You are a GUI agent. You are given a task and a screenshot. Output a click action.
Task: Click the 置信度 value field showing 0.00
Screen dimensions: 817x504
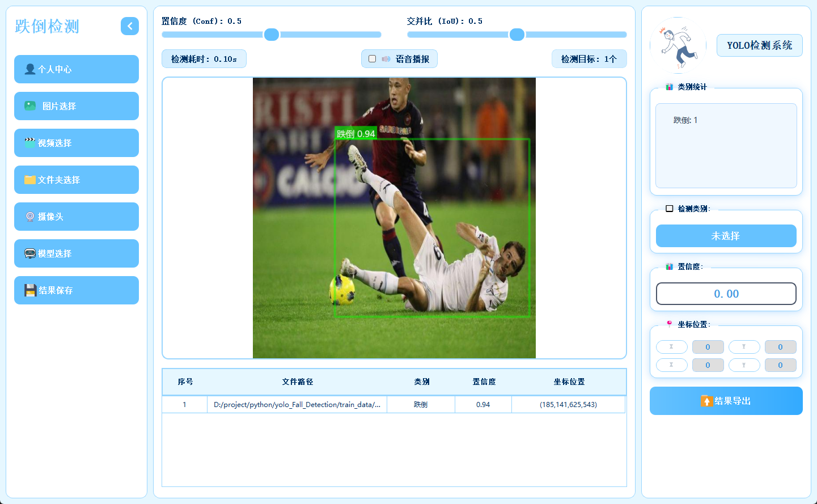tap(726, 294)
